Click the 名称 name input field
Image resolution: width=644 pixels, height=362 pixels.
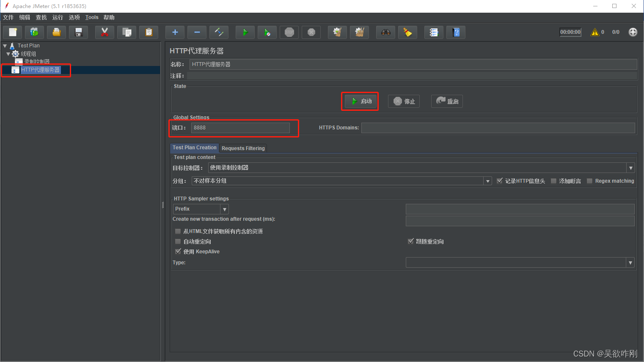413,64
